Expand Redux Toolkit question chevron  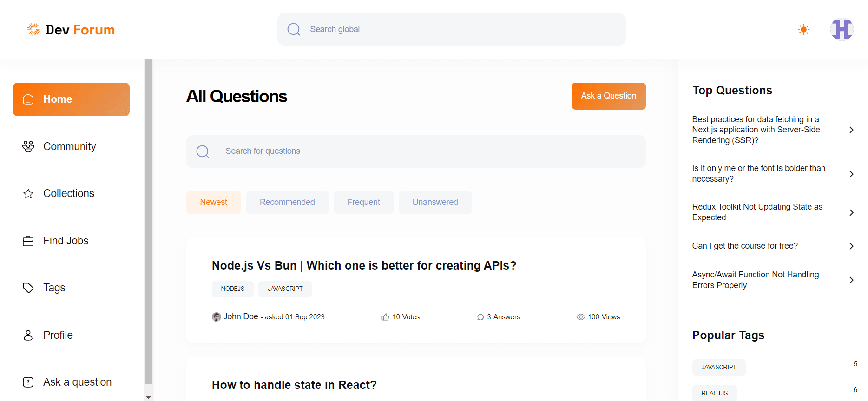pos(851,212)
